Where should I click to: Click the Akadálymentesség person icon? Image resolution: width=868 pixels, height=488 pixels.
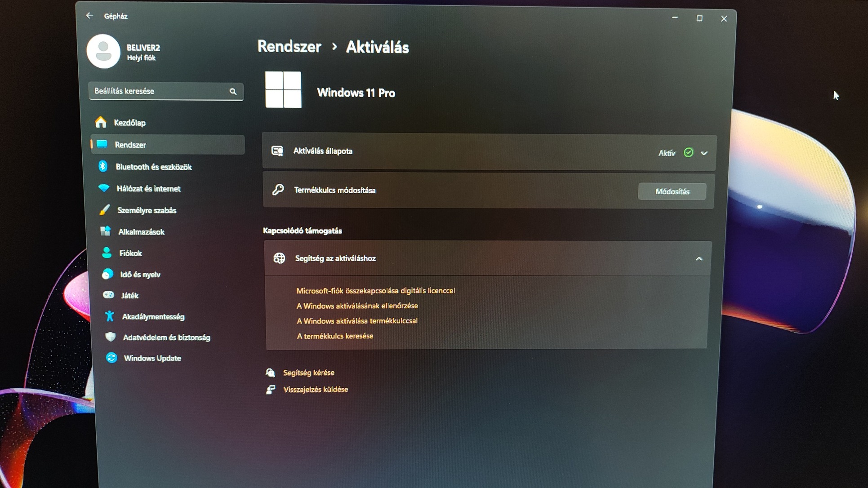click(x=109, y=316)
